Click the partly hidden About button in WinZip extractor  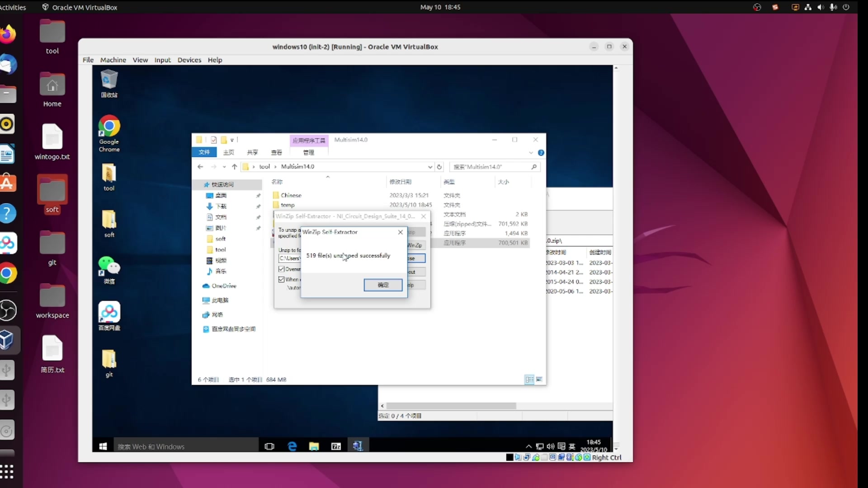click(x=416, y=272)
